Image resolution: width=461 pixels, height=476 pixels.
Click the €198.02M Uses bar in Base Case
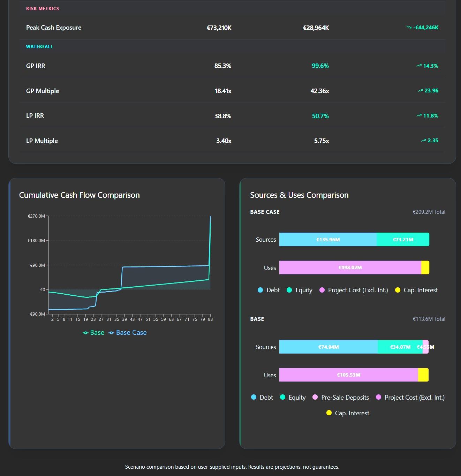coord(350,267)
